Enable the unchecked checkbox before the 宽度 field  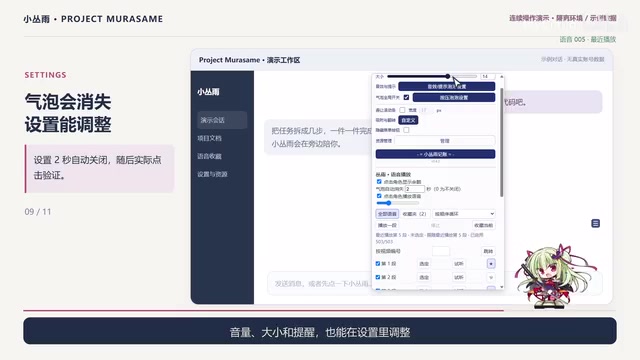pyautogui.click(x=402, y=110)
